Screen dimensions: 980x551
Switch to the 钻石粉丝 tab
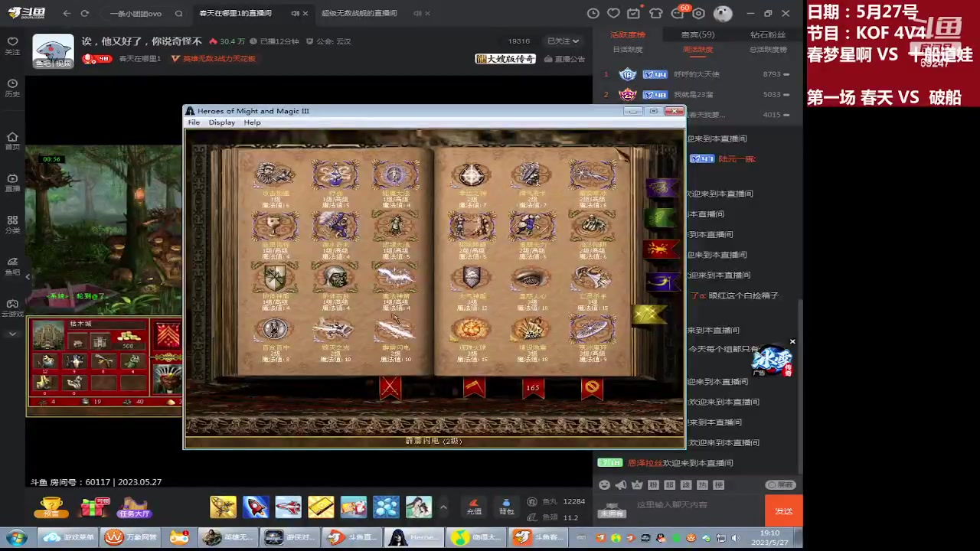(768, 34)
